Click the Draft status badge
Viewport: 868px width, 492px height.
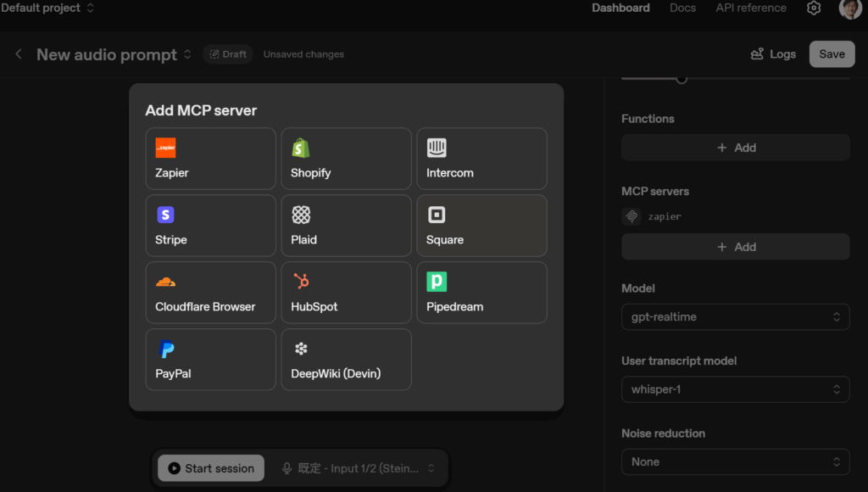click(x=228, y=54)
